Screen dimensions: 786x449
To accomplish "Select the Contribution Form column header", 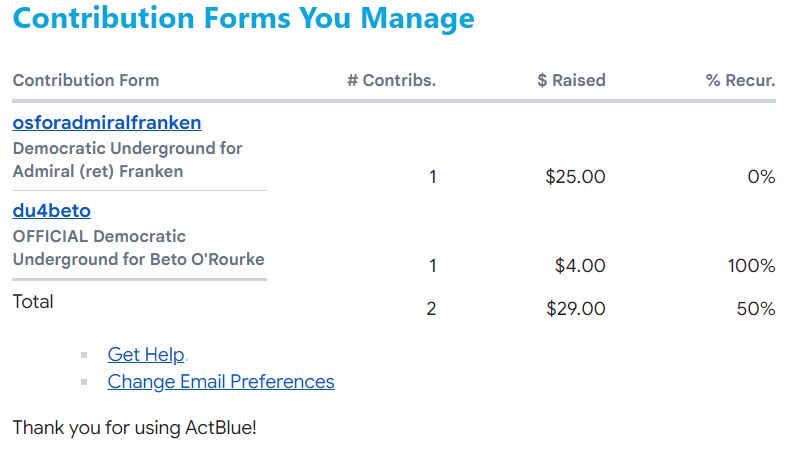I will point(86,80).
